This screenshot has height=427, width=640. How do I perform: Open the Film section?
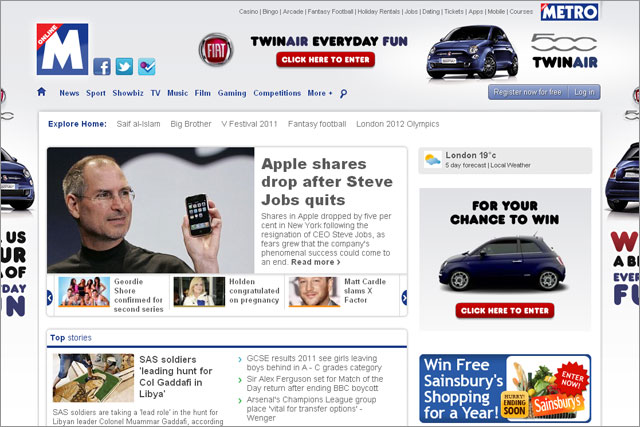[x=203, y=93]
